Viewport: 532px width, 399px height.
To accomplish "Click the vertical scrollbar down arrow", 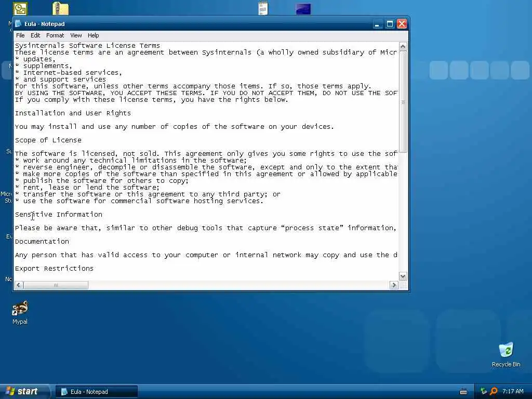I will tap(403, 276).
